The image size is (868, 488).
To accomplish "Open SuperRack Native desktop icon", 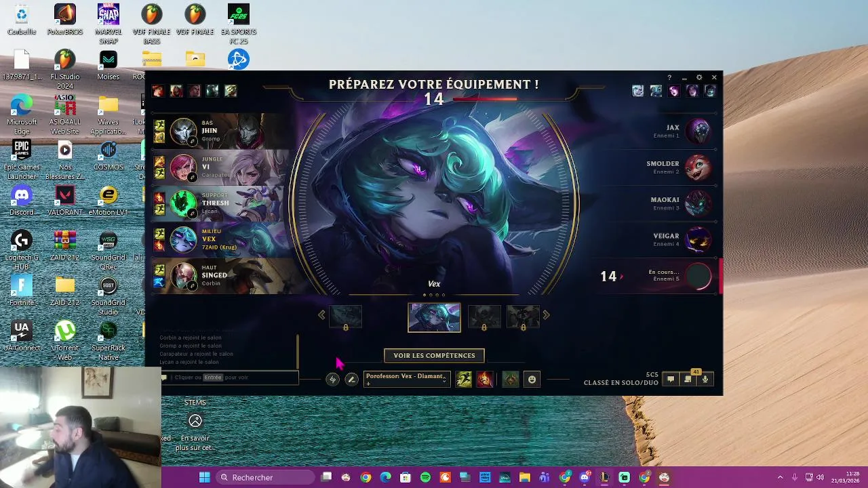I will click(x=108, y=340).
